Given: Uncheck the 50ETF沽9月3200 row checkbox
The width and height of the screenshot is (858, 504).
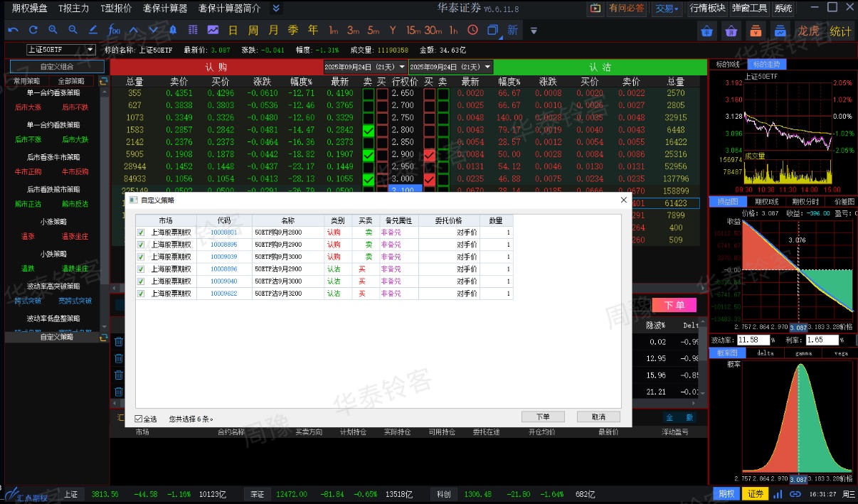Looking at the screenshot, I should (141, 293).
